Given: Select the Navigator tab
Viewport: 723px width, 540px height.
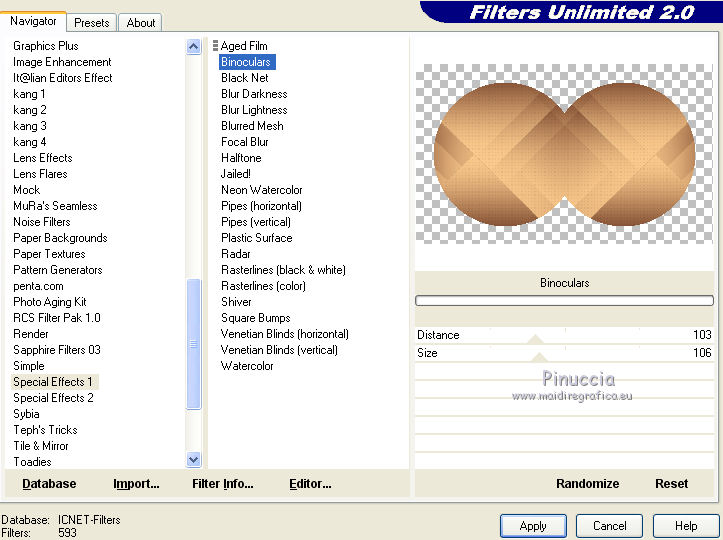Looking at the screenshot, I should pos(33,21).
